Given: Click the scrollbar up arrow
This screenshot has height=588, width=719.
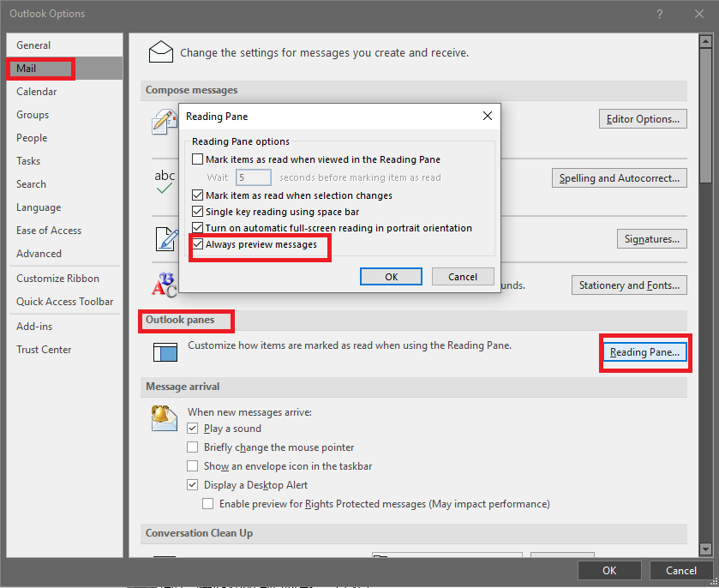Looking at the screenshot, I should [x=705, y=41].
